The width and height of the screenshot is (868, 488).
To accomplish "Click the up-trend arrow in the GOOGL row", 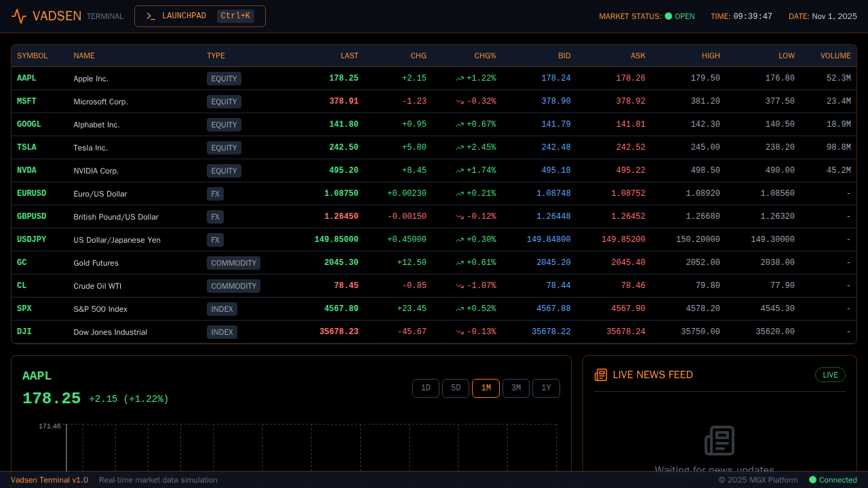I will click(x=460, y=125).
